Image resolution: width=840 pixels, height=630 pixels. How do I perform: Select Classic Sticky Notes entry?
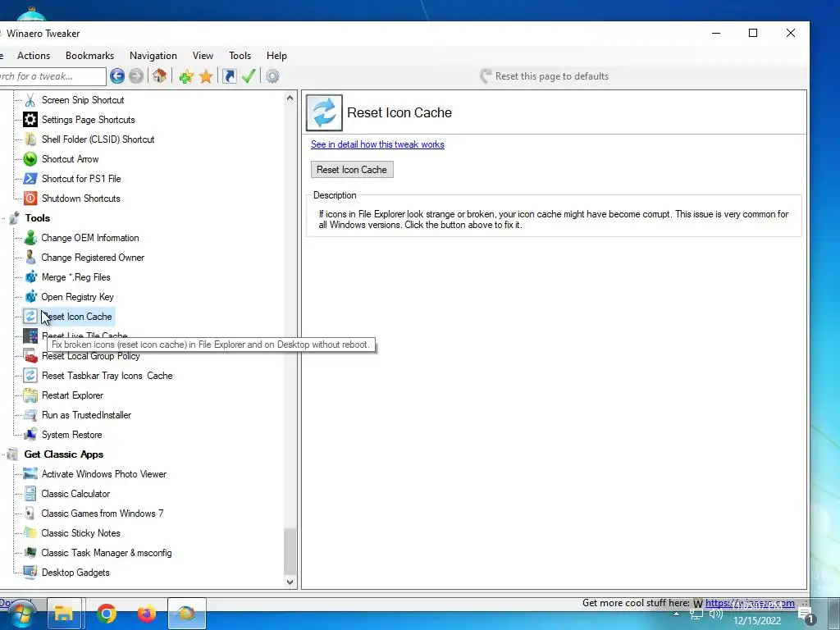click(81, 533)
